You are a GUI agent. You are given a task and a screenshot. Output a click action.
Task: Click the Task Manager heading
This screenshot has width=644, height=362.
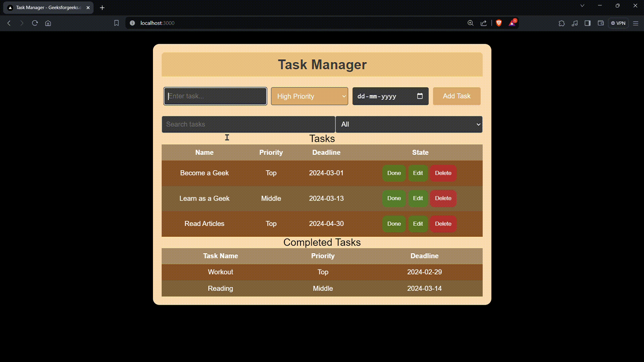[x=322, y=65]
